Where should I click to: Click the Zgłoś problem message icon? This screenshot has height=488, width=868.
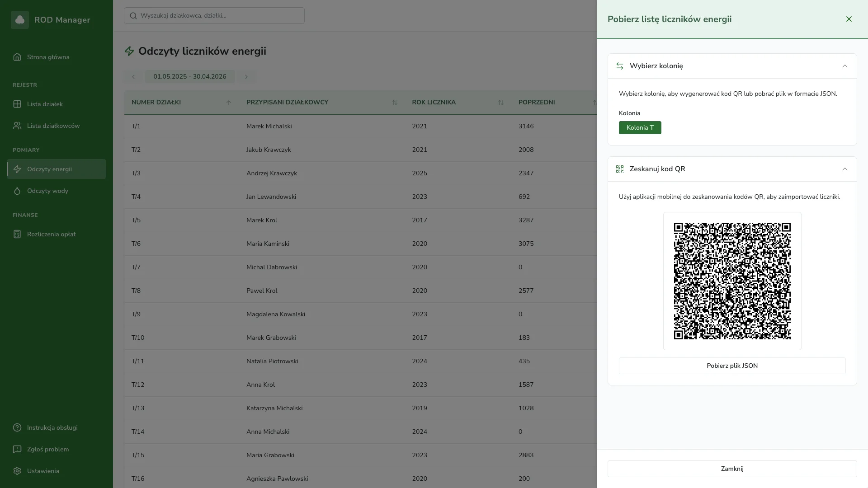coord(17,449)
